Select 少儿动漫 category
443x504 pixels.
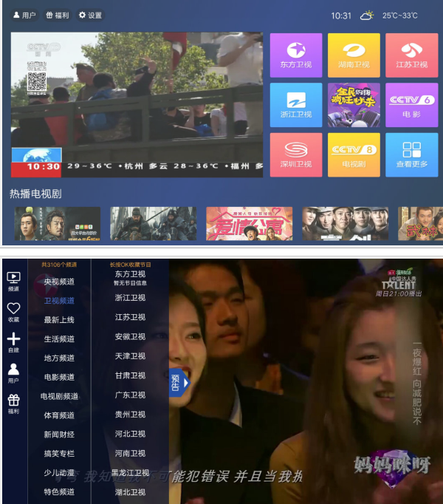tap(59, 473)
